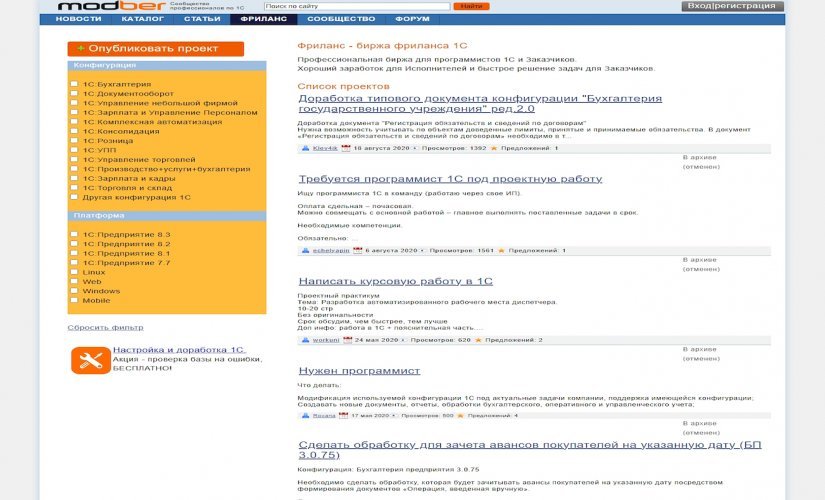Open the Нужен программист project
This screenshot has height=500, width=825.
pyautogui.click(x=359, y=371)
